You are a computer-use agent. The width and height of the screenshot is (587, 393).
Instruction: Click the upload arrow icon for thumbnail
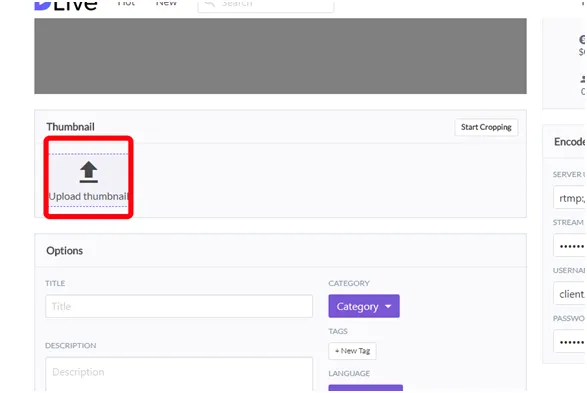(89, 172)
